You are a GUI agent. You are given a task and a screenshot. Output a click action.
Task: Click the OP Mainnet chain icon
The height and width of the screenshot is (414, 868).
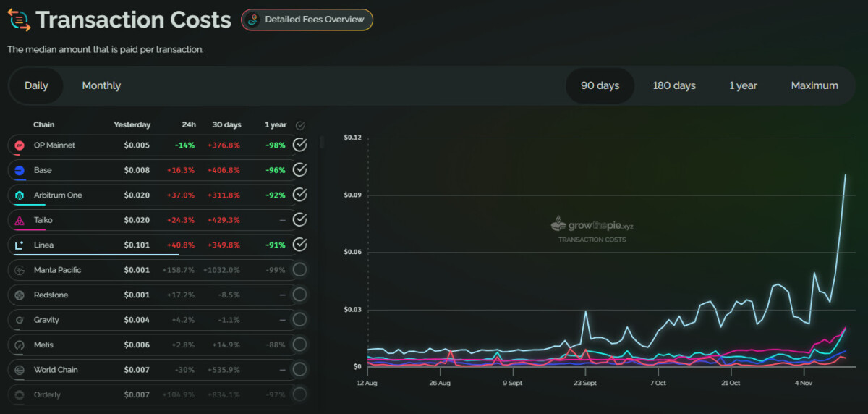(x=20, y=145)
